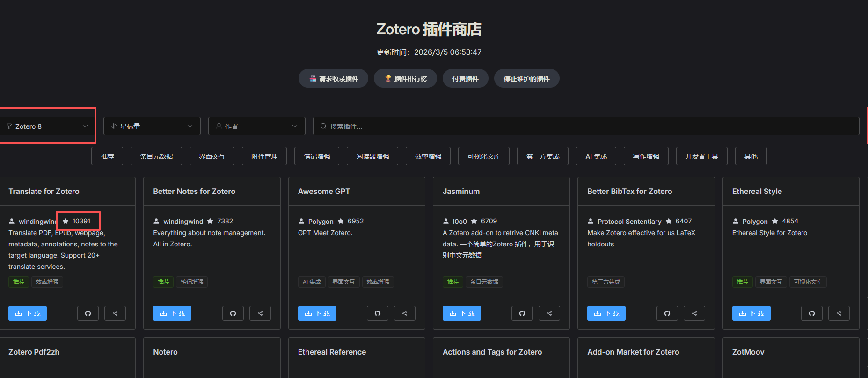Share the Better Notes for Zotero plugin

pyautogui.click(x=260, y=313)
